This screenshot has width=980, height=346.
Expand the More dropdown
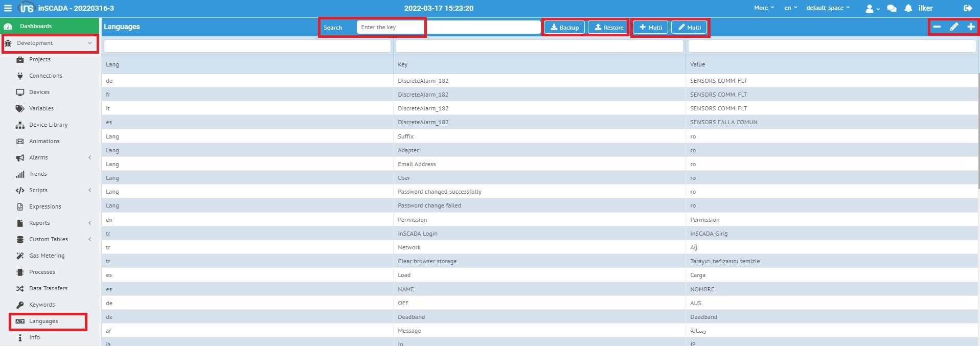[x=764, y=8]
